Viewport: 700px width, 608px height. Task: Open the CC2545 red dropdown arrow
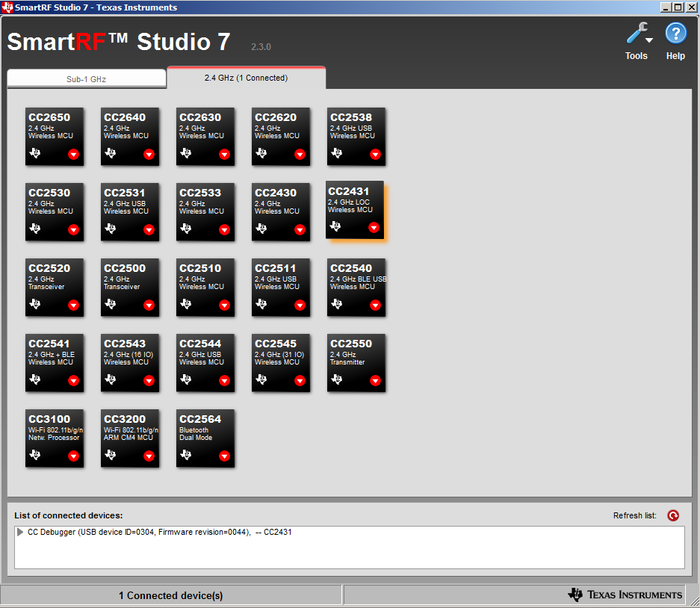pos(300,381)
